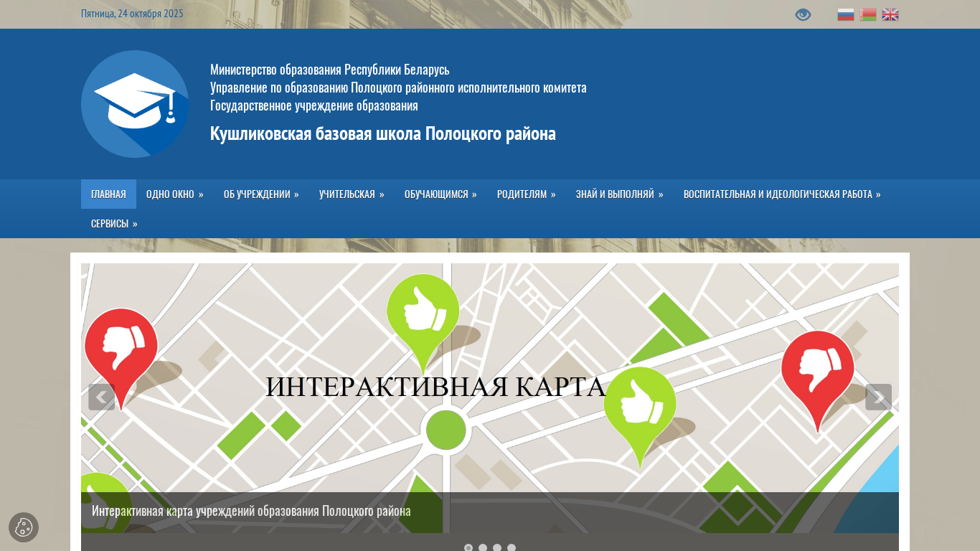Viewport: 980px width, 551px height.
Task: Toggle the visually impaired eye icon
Action: 803,14
